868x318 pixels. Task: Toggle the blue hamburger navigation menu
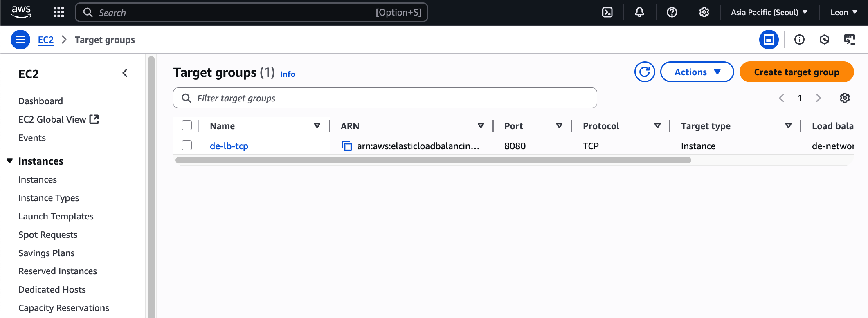[20, 40]
